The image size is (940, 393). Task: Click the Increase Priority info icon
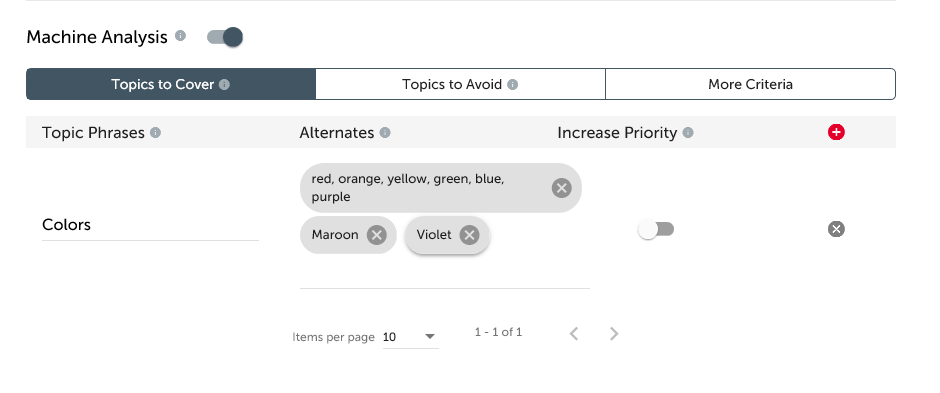point(688,132)
